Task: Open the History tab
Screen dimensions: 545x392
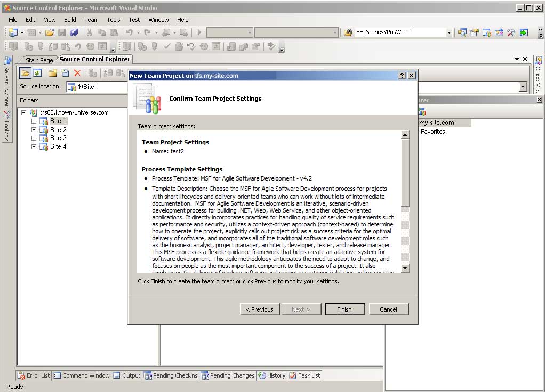Action: point(272,375)
